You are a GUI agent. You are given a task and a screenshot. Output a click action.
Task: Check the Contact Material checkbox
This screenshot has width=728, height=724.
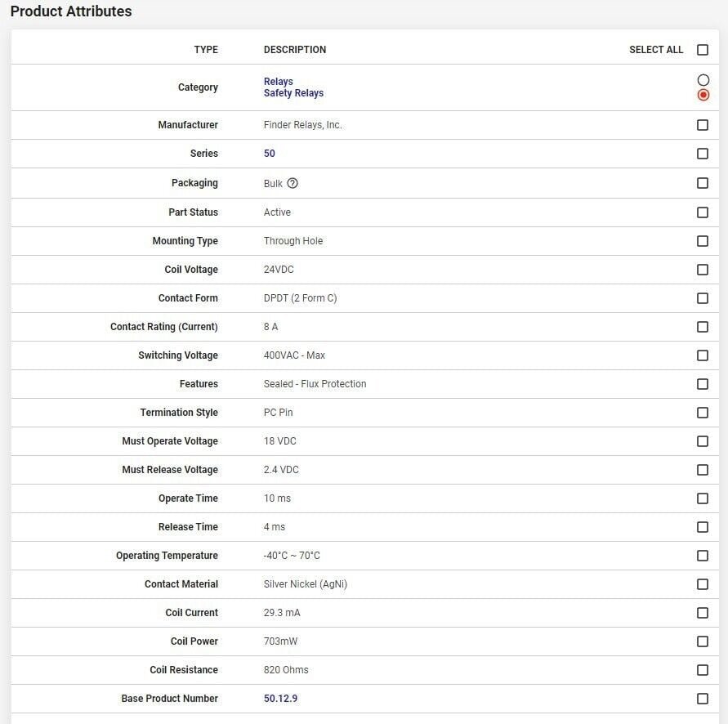click(703, 584)
